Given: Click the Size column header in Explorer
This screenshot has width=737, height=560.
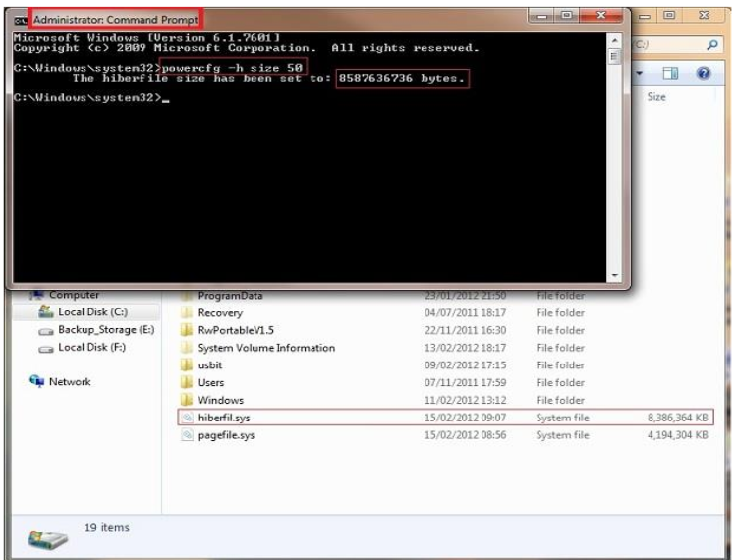Looking at the screenshot, I should 656,97.
